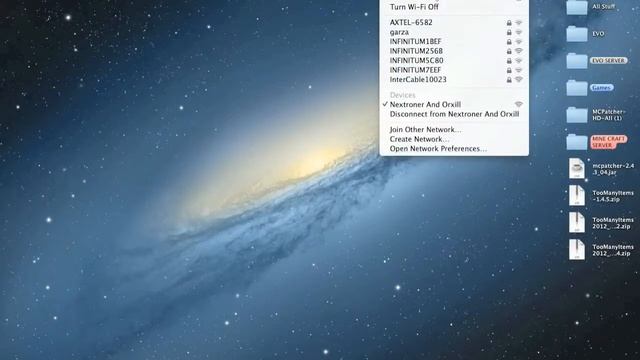The height and width of the screenshot is (360, 640).
Task: Click the lock icon beside AXTEL-6582
Action: tap(509, 23)
